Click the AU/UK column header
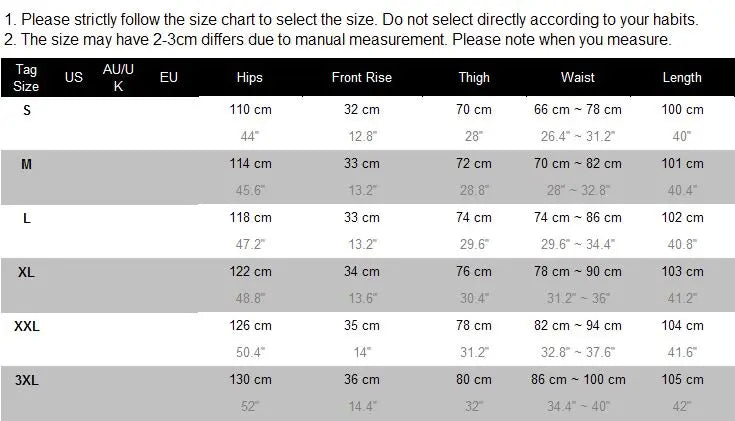The width and height of the screenshot is (735, 421). point(118,78)
